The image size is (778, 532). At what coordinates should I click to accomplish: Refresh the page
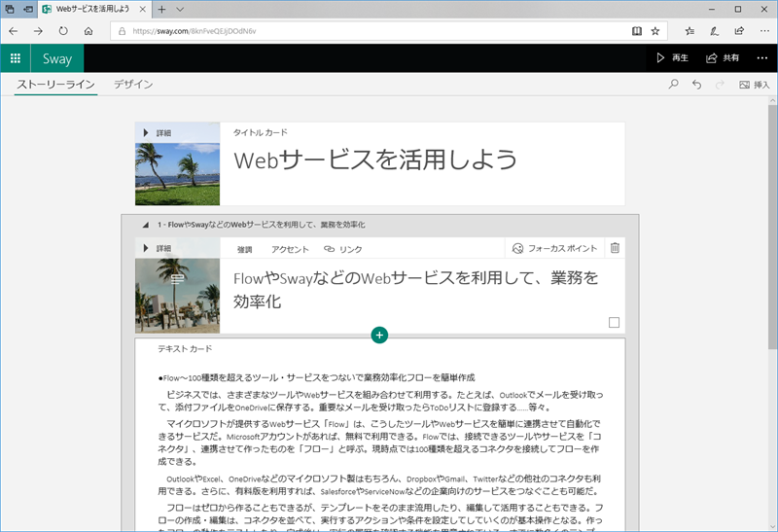63,31
